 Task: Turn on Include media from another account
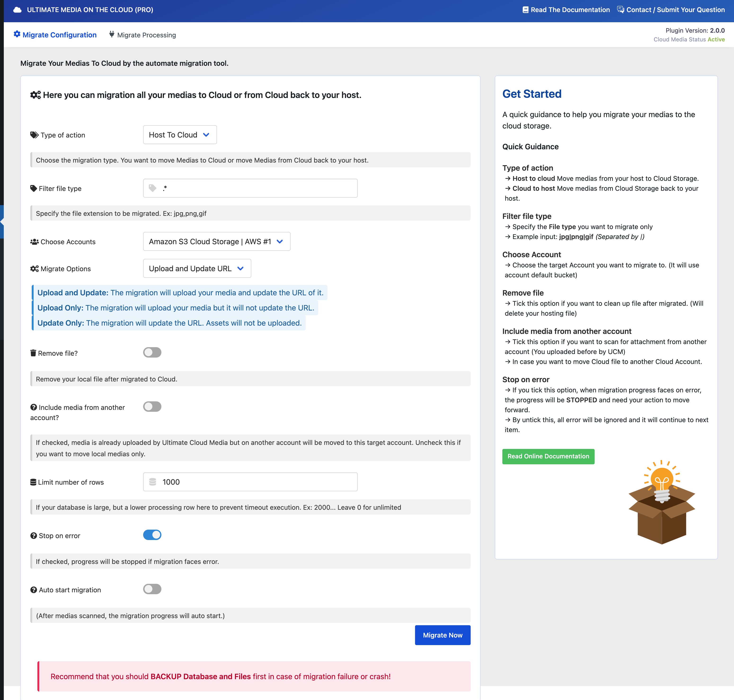coord(152,407)
